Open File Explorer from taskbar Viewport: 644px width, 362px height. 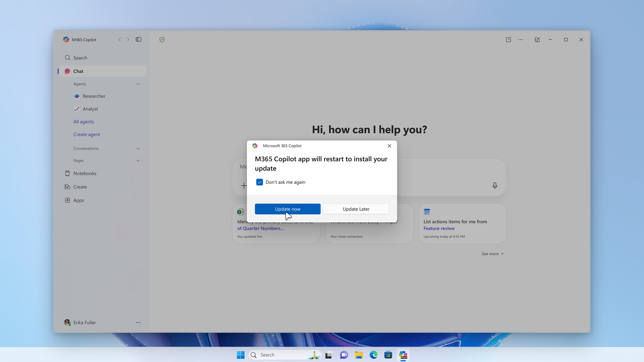(x=359, y=355)
